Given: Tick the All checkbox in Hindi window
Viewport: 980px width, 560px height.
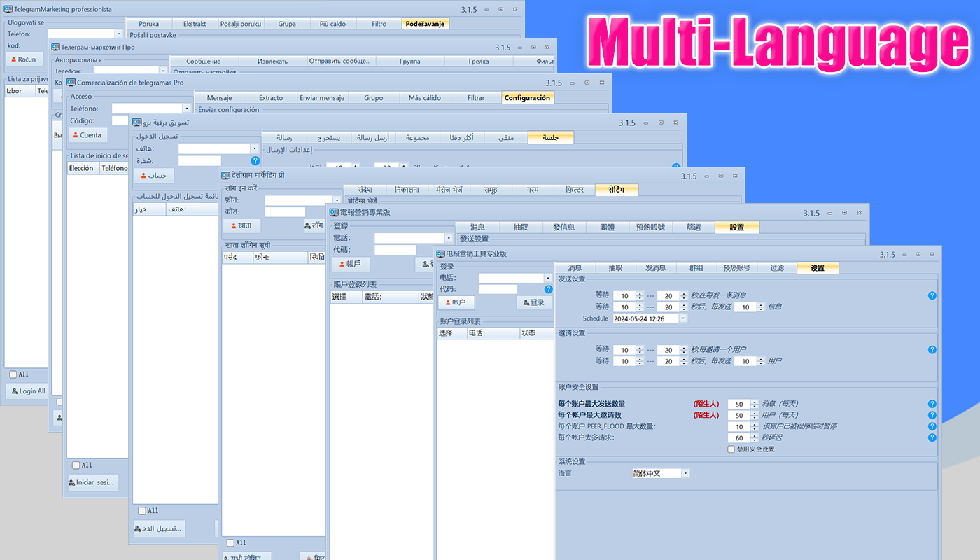Looking at the screenshot, I should click(230, 542).
